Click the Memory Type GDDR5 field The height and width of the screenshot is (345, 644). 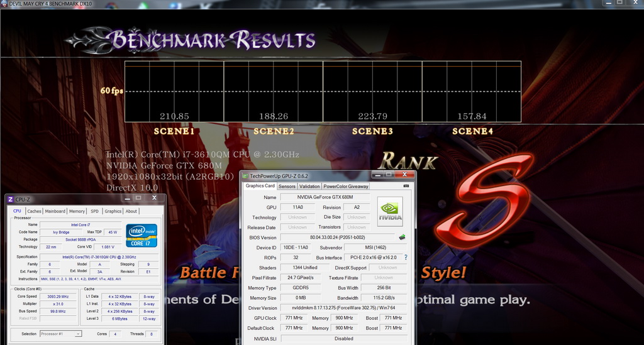point(300,288)
